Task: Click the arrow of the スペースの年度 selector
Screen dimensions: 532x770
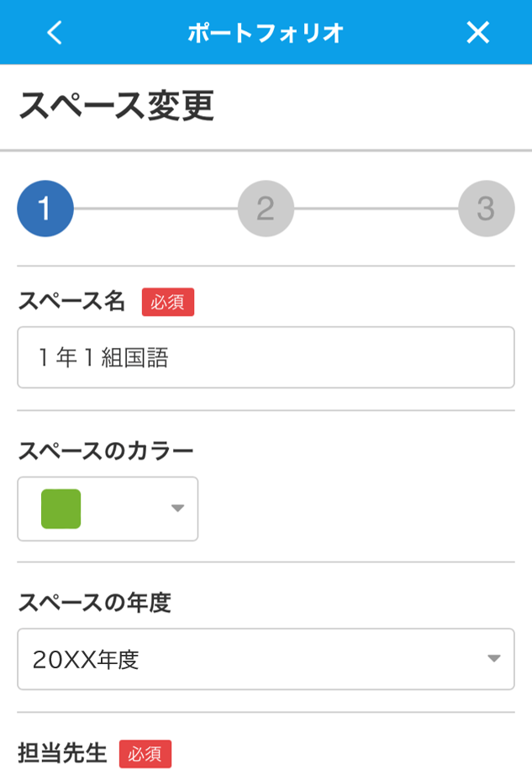Action: [x=493, y=658]
